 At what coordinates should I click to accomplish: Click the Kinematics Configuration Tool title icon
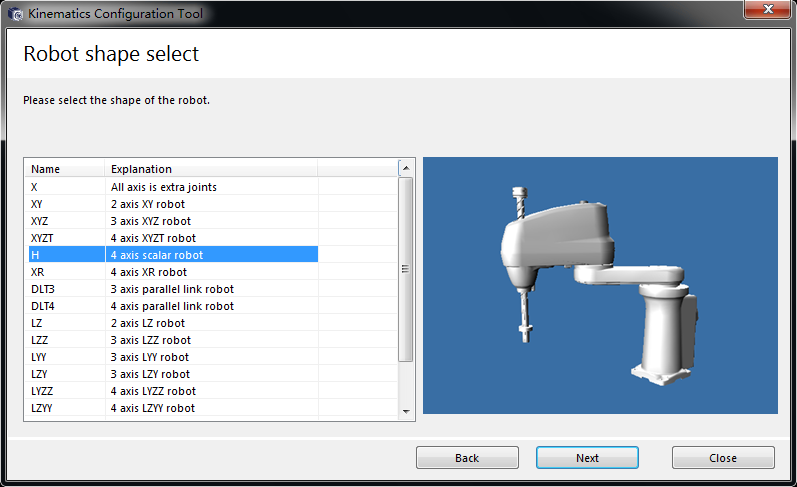click(x=16, y=14)
